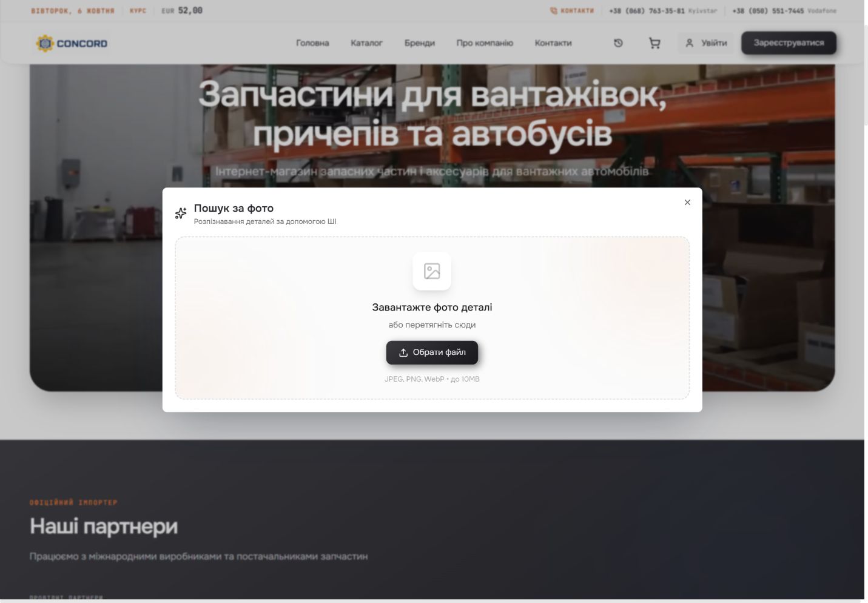
Task: Click the Увійти login button
Action: click(x=706, y=43)
